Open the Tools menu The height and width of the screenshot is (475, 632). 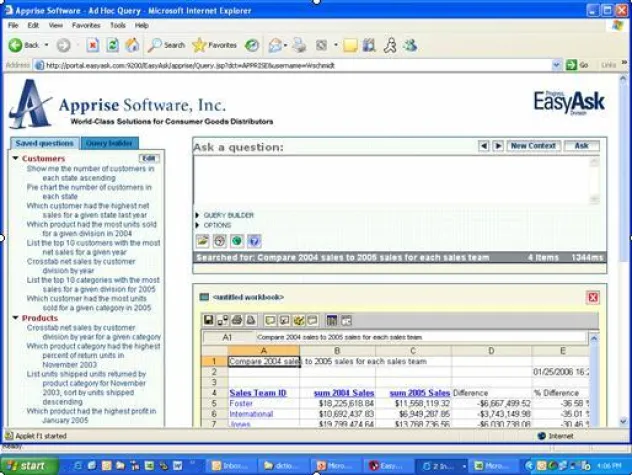point(118,25)
